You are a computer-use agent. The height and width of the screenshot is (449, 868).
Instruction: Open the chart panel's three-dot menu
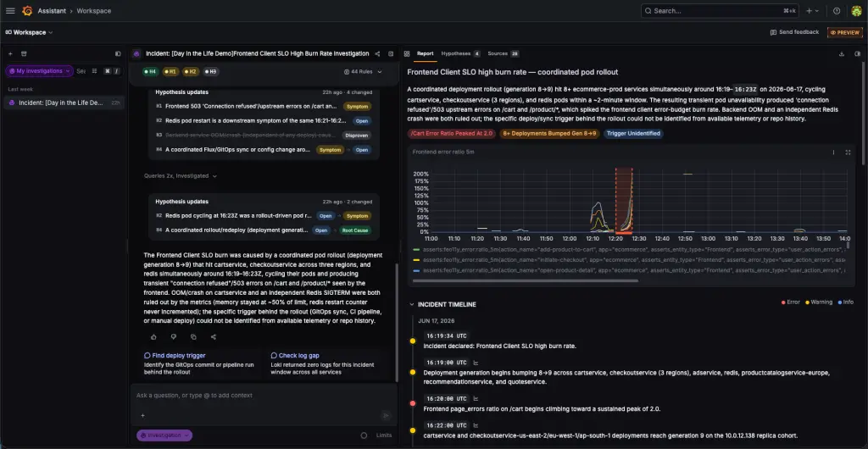(833, 152)
